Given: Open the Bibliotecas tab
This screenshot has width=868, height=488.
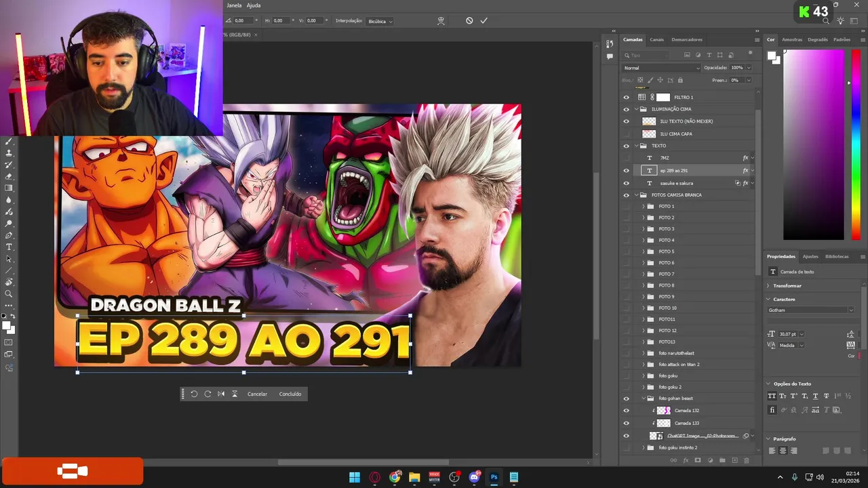Looking at the screenshot, I should pyautogui.click(x=837, y=256).
